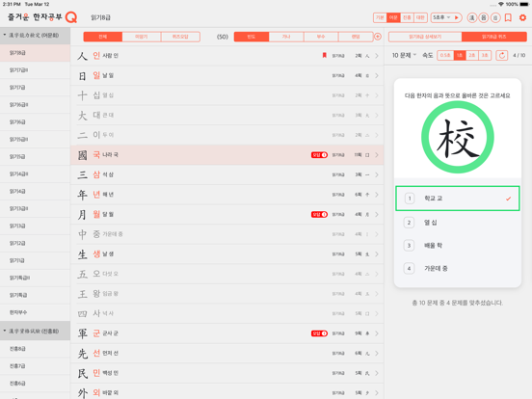Click the red bookmark flag on the 人 row
The width and height of the screenshot is (532, 399).
(x=325, y=55)
